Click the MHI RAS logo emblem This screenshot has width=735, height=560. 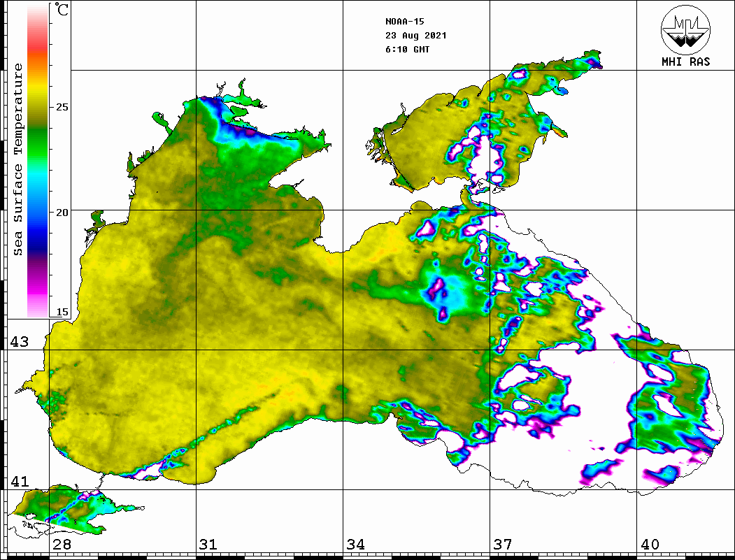[x=685, y=29]
